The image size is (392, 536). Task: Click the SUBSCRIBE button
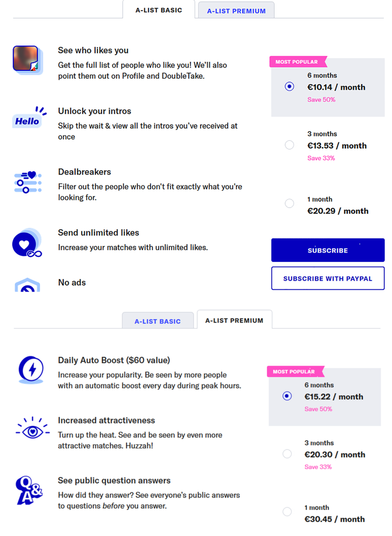tap(328, 250)
